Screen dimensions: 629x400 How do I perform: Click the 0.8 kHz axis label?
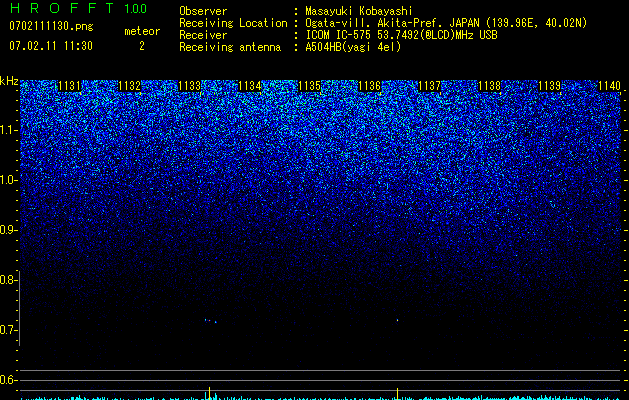pyautogui.click(x=8, y=280)
